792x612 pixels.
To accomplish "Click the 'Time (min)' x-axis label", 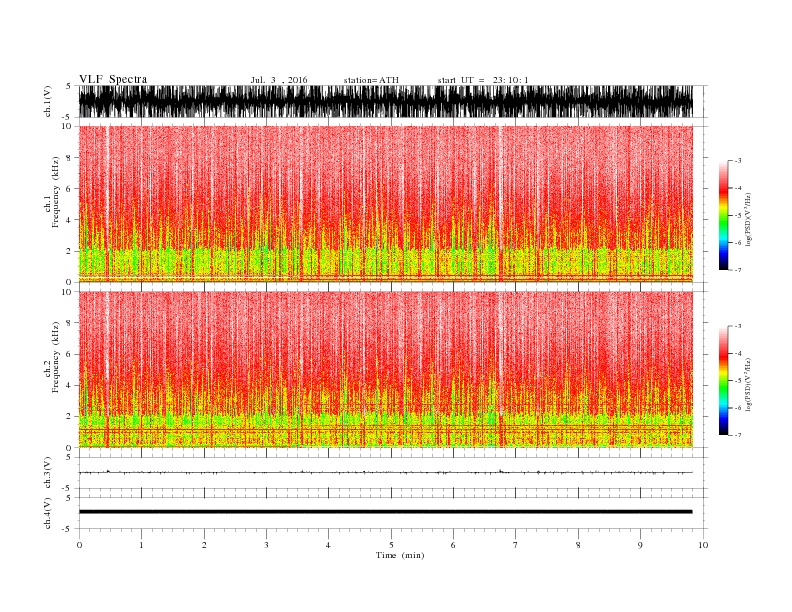I will (x=400, y=555).
